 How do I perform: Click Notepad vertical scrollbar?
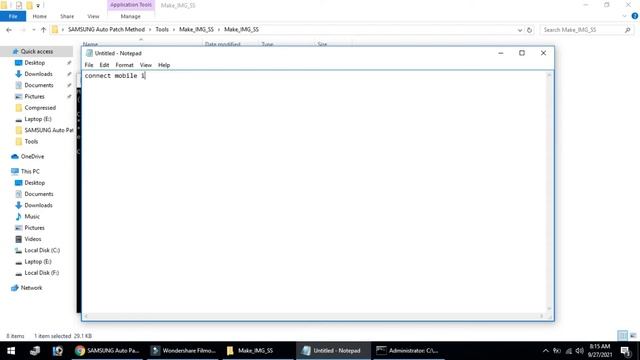(549, 192)
